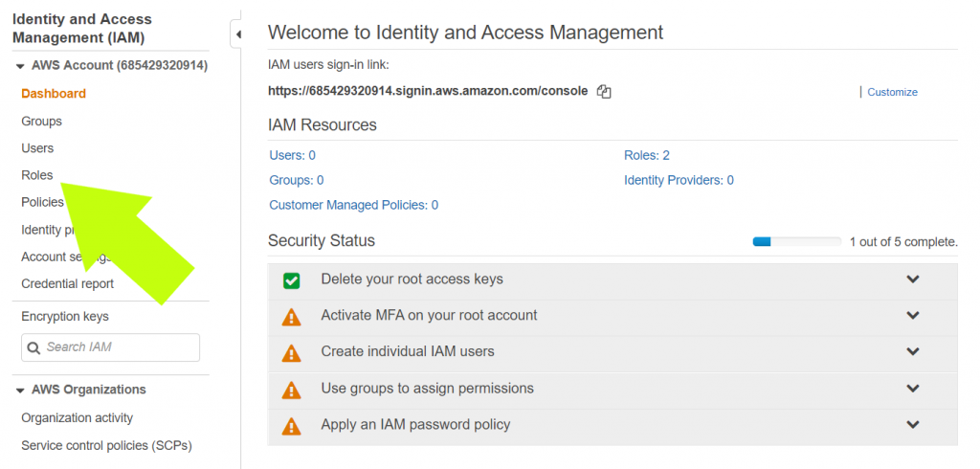The height and width of the screenshot is (469, 980).
Task: Open Organization activity in the sidebar
Action: coord(77,417)
